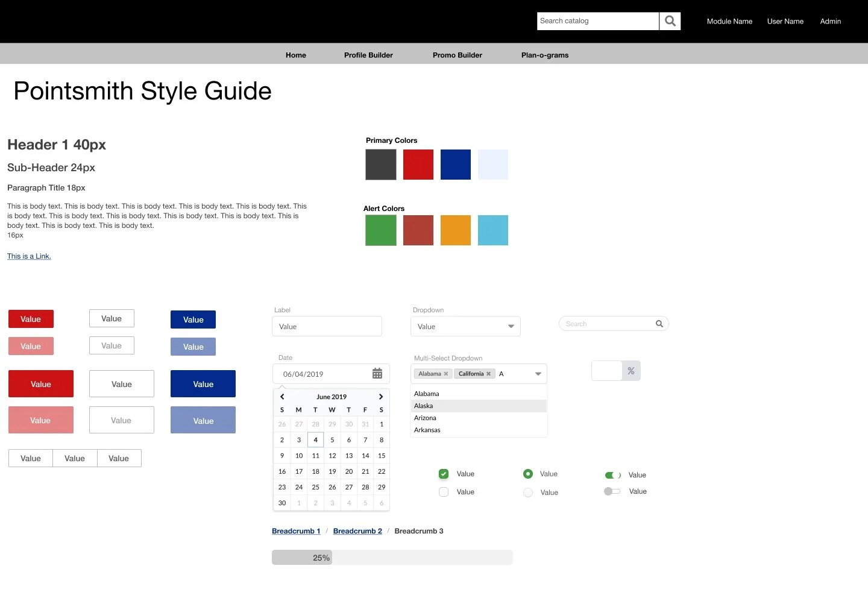Click the red primary color swatch
868x598 pixels.
coord(418,165)
